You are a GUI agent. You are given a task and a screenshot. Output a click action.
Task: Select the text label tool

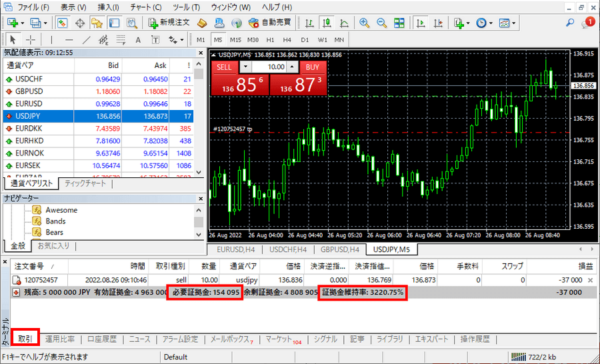point(155,40)
